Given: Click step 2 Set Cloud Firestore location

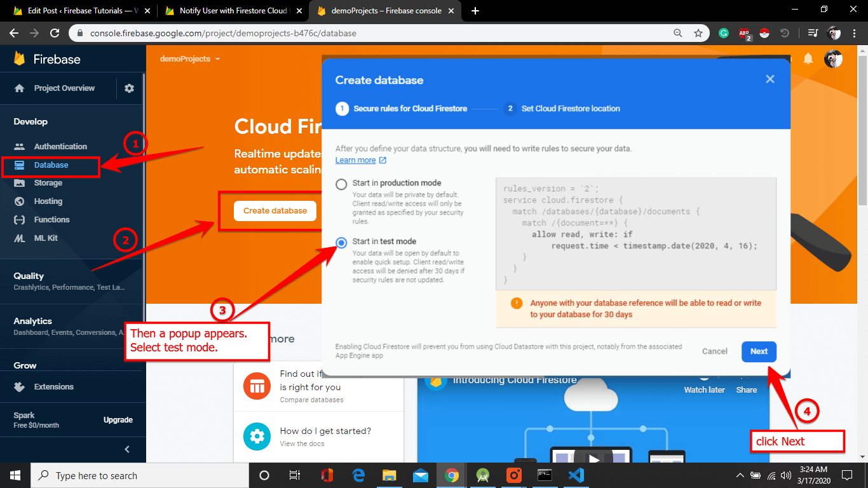Looking at the screenshot, I should 562,109.
